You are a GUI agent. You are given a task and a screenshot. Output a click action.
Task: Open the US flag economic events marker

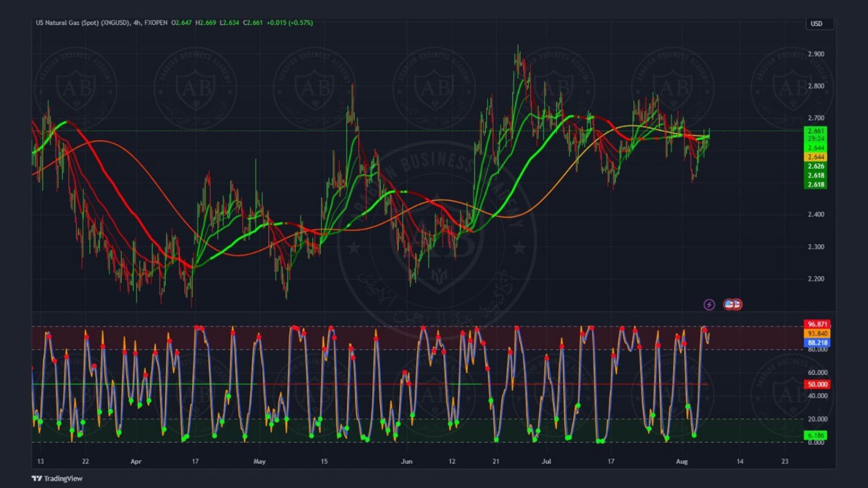[732, 304]
